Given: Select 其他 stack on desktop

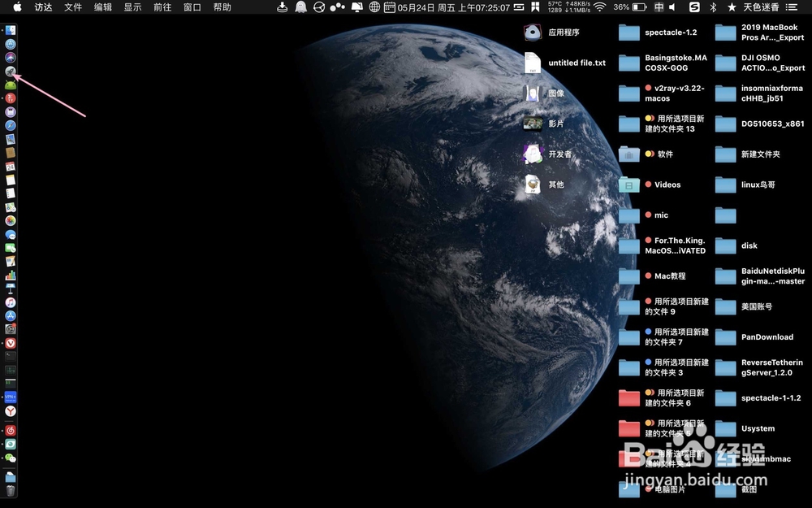Looking at the screenshot, I should (x=544, y=185).
